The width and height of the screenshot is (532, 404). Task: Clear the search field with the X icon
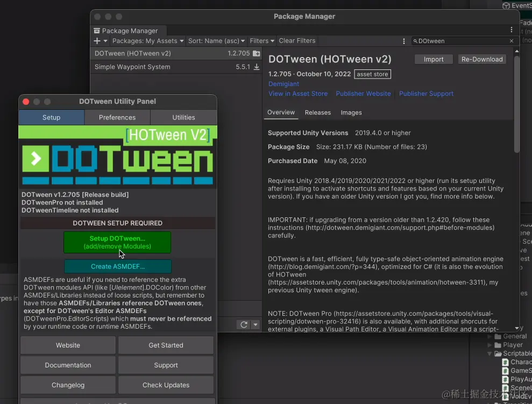(512, 41)
